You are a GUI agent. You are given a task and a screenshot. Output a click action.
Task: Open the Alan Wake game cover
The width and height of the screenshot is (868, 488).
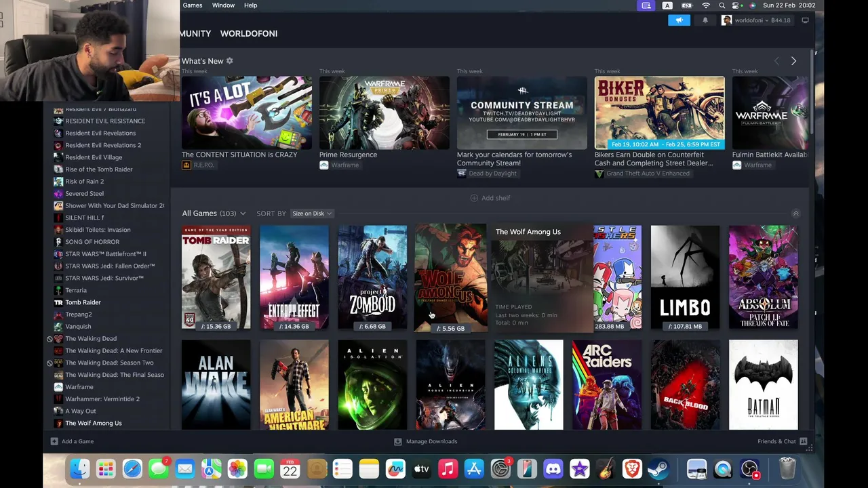(216, 385)
